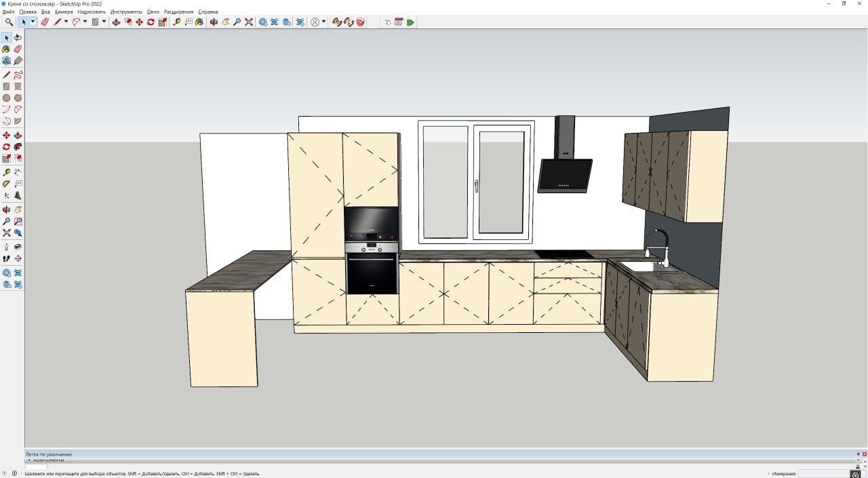Open the Расширения menu
Image resolution: width=868 pixels, height=478 pixels.
coord(178,12)
